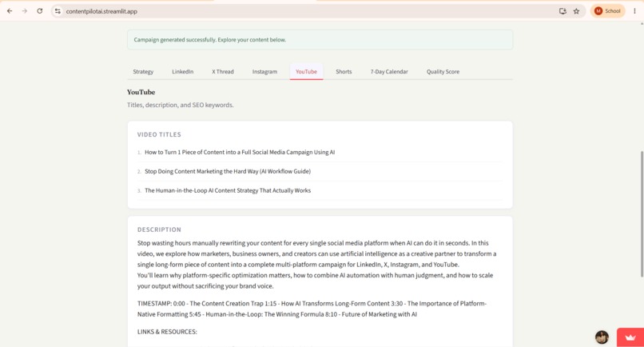Select title 'Stop Doing Content Marketing the Hard Way'
This screenshot has height=347, width=644.
click(228, 171)
